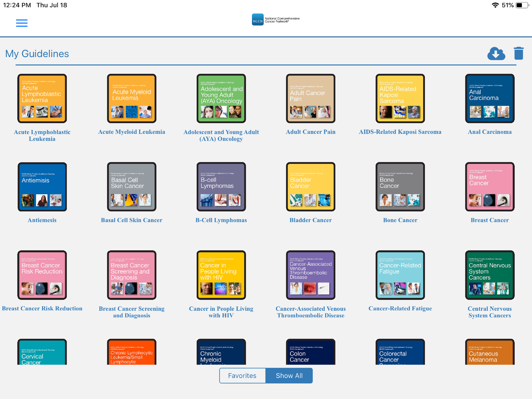Open the Anal Carcinoma guideline cover
This screenshot has width=532, height=399.
[x=489, y=98]
